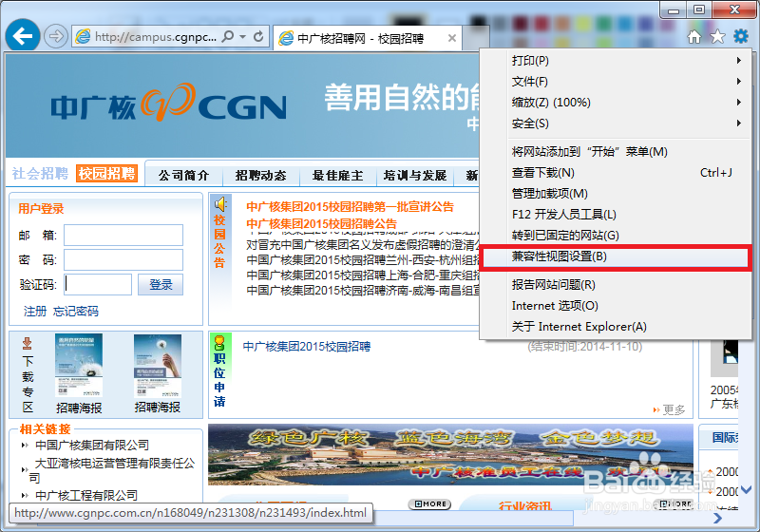This screenshot has width=760, height=532.
Task: Open the 上海-合肥-重庆 recruitment notice
Action: pyautogui.click(x=363, y=275)
